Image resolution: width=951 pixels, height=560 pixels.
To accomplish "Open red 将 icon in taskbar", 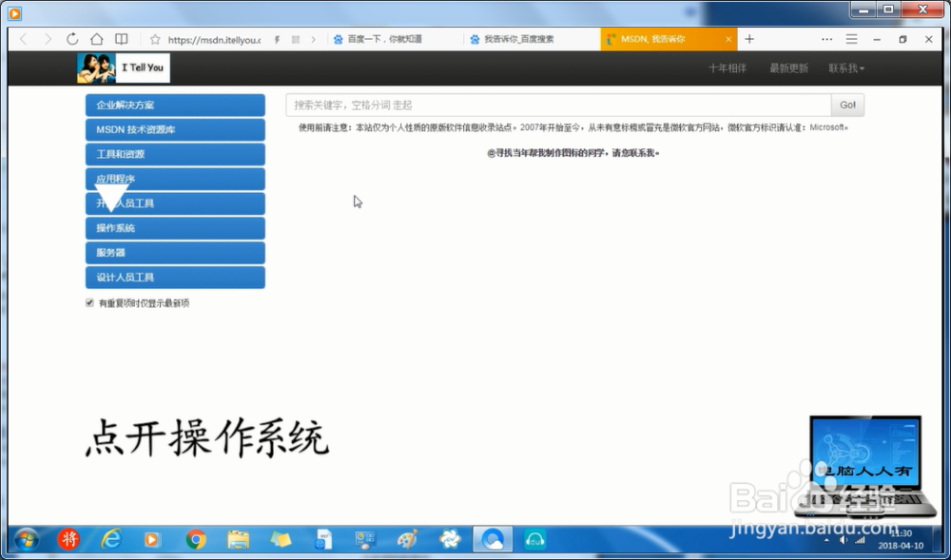I will click(68, 539).
